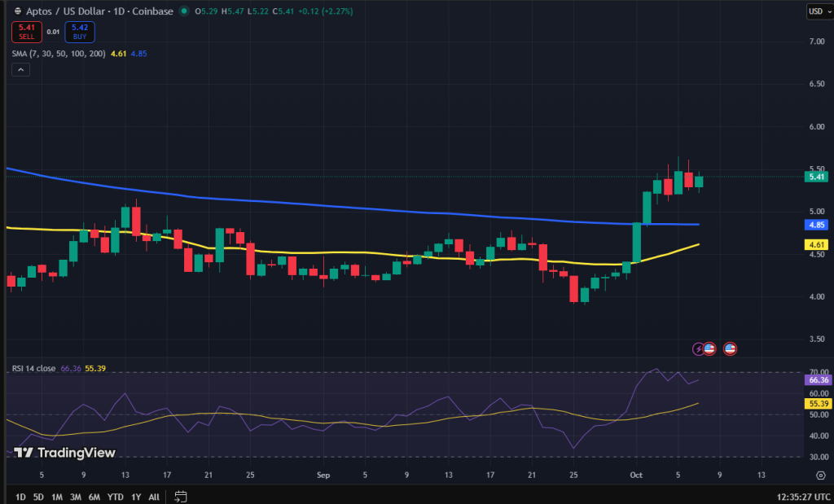Switch to the 1M time range

(57, 497)
